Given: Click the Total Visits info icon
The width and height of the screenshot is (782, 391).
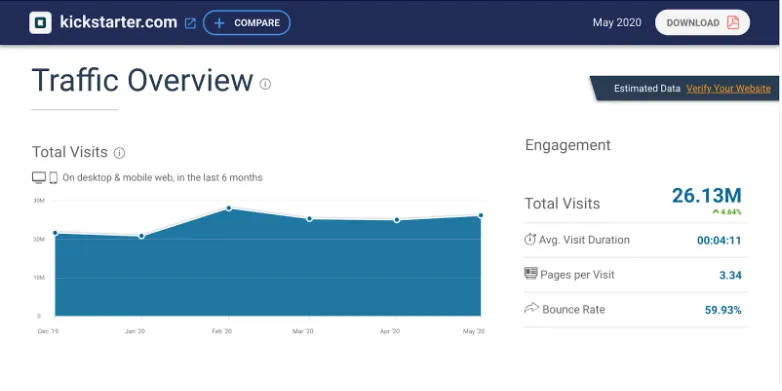Looking at the screenshot, I should pyautogui.click(x=119, y=153).
